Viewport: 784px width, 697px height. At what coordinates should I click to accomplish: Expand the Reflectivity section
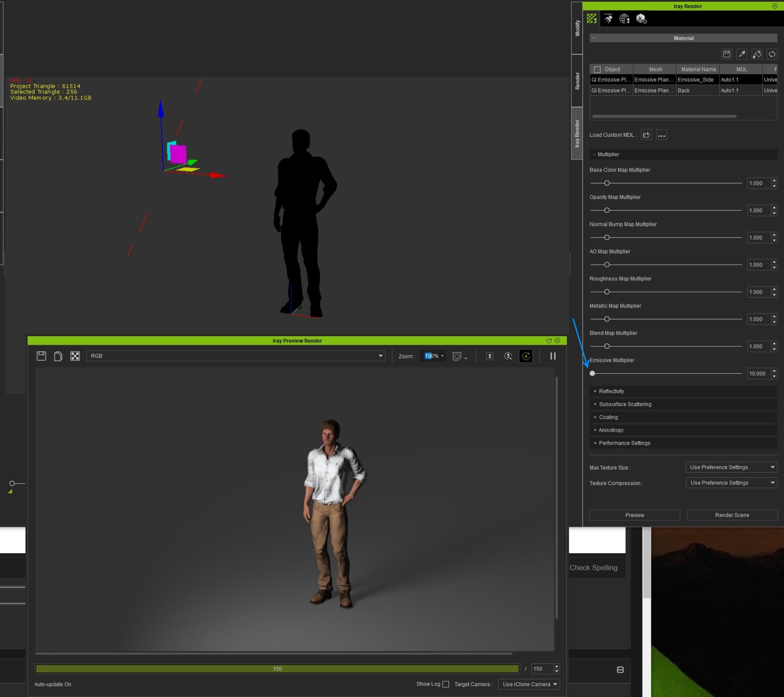click(683, 391)
